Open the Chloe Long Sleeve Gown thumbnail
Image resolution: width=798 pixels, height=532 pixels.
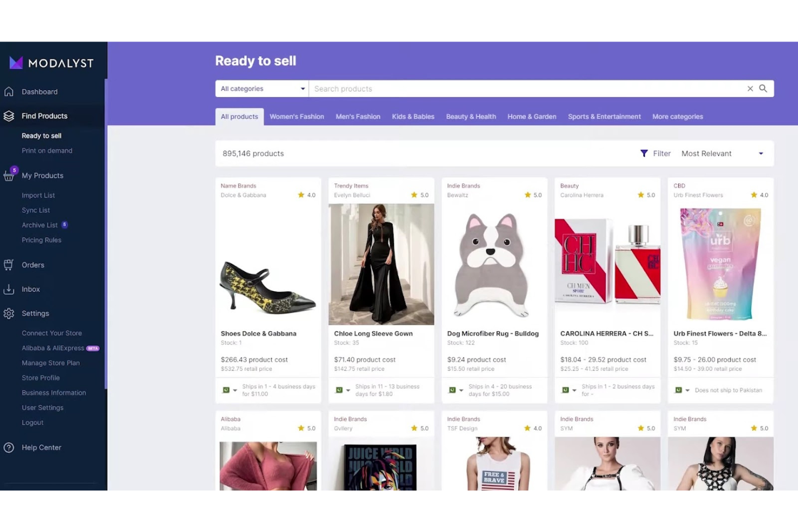381,264
